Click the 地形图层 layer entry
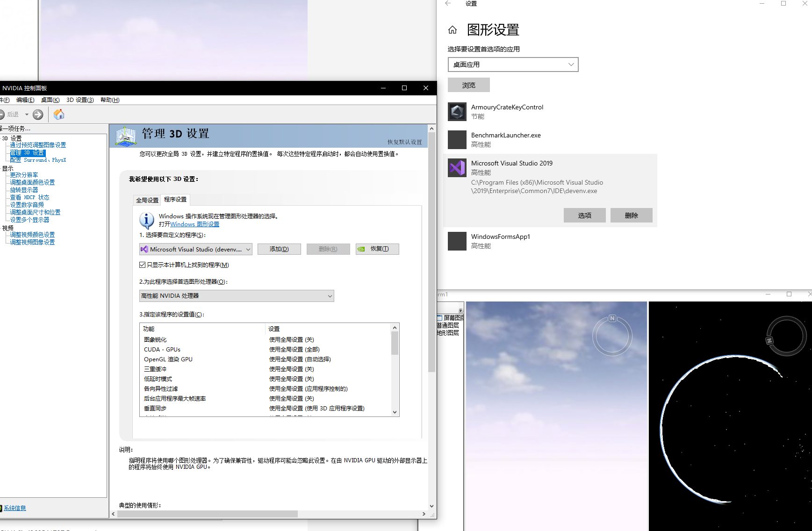Viewport: 812px width, 531px height. pos(448,333)
